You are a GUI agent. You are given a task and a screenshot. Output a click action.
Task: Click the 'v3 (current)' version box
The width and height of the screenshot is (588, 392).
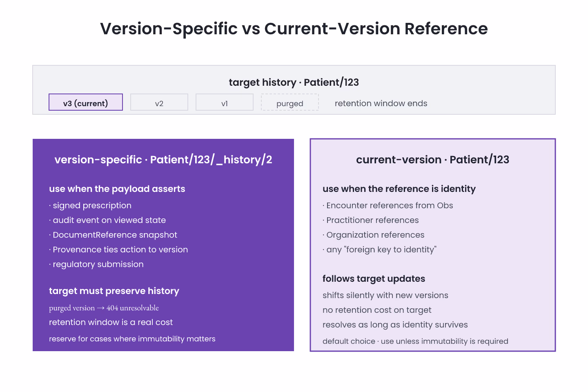click(86, 102)
